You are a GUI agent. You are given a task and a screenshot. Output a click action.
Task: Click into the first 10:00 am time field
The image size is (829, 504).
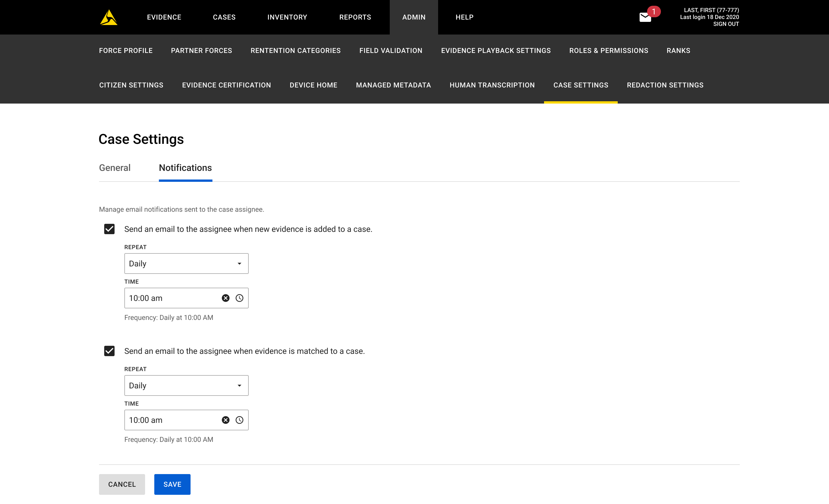(x=172, y=298)
